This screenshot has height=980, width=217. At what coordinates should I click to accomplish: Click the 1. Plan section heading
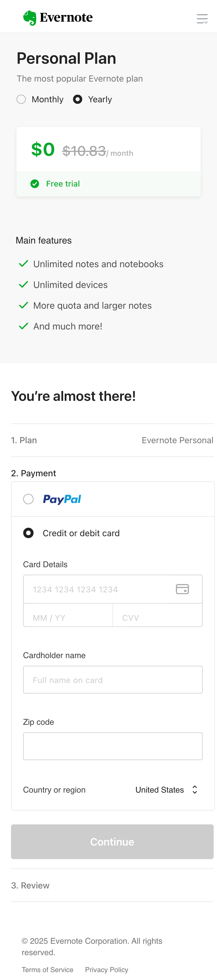coord(24,440)
